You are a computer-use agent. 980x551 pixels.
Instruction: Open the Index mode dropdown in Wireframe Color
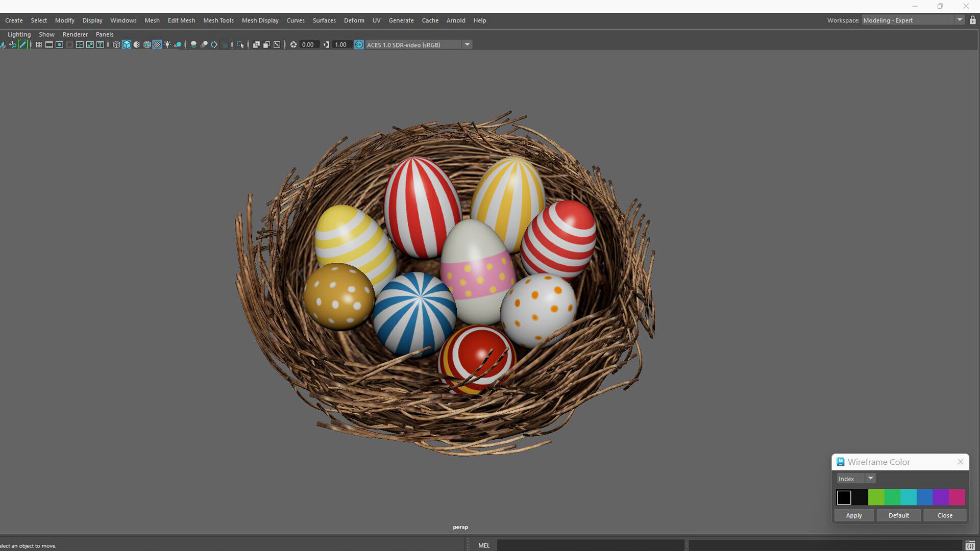(x=856, y=479)
